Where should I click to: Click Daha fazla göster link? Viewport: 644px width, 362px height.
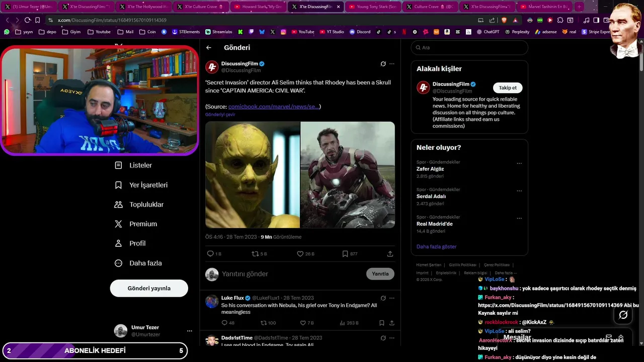pos(437,247)
